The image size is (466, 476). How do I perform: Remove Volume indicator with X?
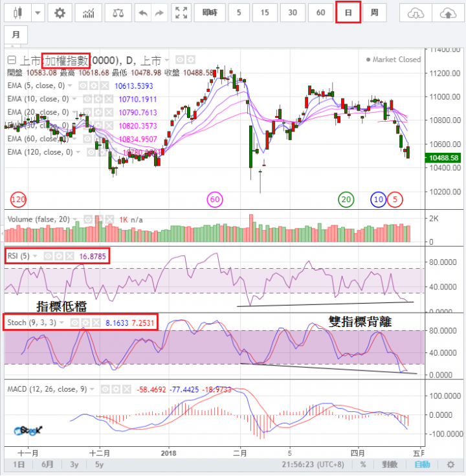[x=110, y=220]
